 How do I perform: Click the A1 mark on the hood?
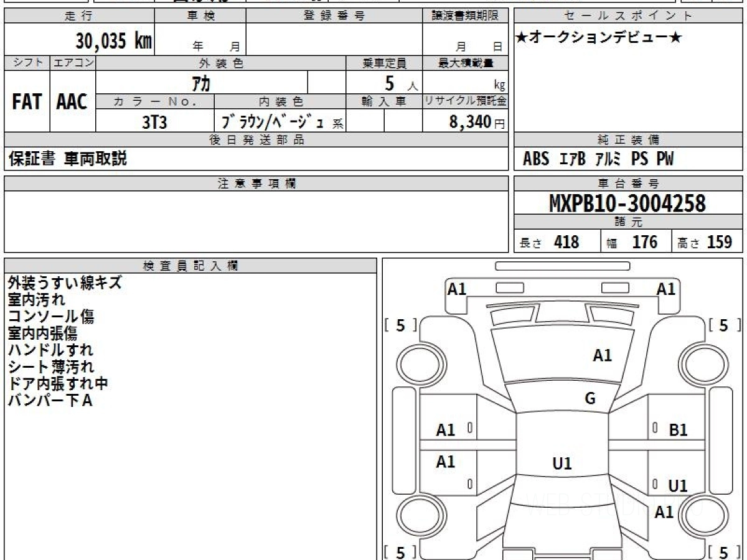coord(603,356)
